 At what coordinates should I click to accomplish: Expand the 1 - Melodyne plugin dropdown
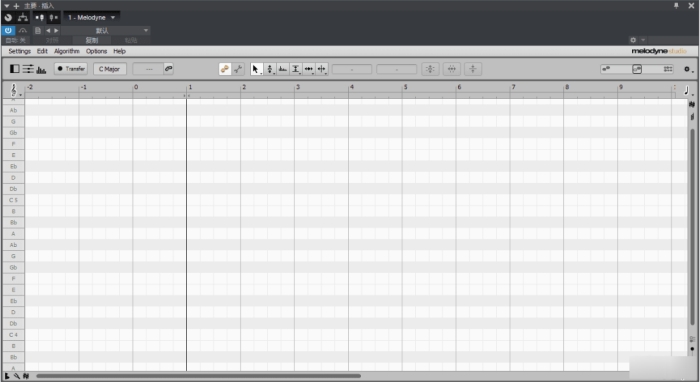coord(92,17)
